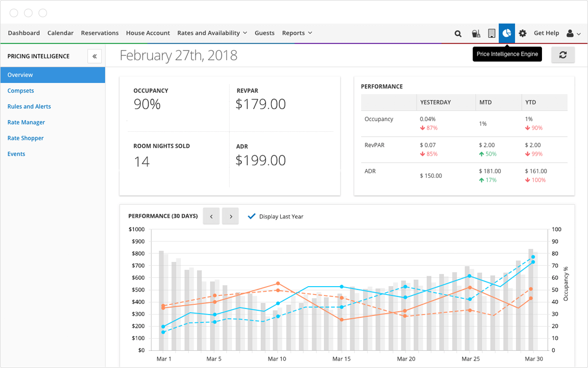
Task: Click the Room Nights Sold 14 value
Action: [x=142, y=161]
